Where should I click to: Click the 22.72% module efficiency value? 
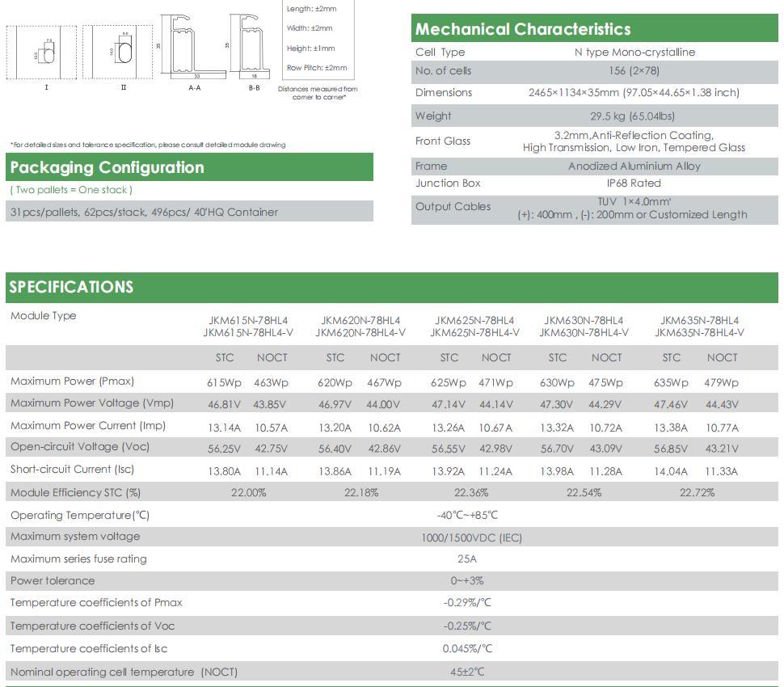pyautogui.click(x=697, y=492)
